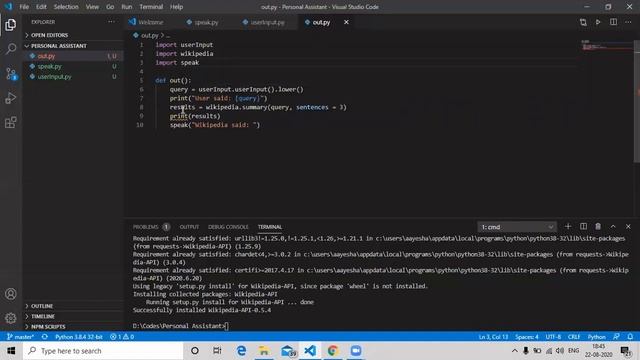640x360 pixels.
Task: Change UTF-8 encoding in status bar
Action: pyautogui.click(x=553, y=337)
